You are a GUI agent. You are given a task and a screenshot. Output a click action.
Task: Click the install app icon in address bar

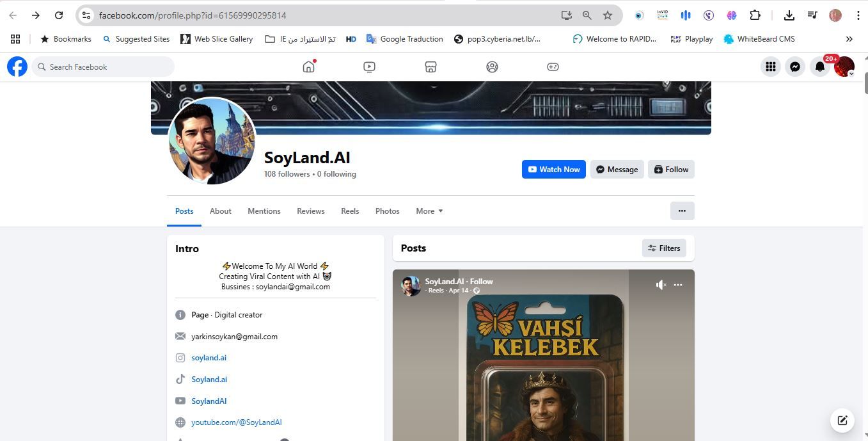[566, 15]
